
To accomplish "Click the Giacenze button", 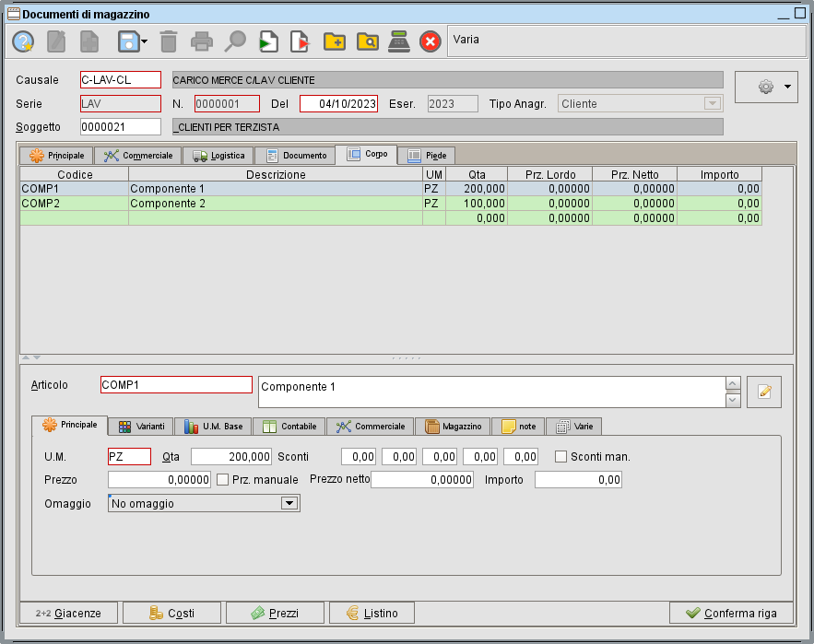I will coord(69,613).
